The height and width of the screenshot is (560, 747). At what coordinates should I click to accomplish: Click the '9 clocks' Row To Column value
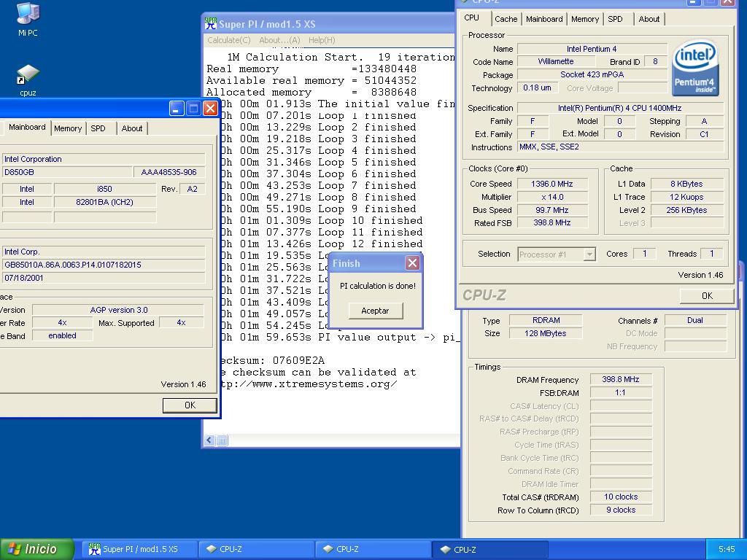620,510
